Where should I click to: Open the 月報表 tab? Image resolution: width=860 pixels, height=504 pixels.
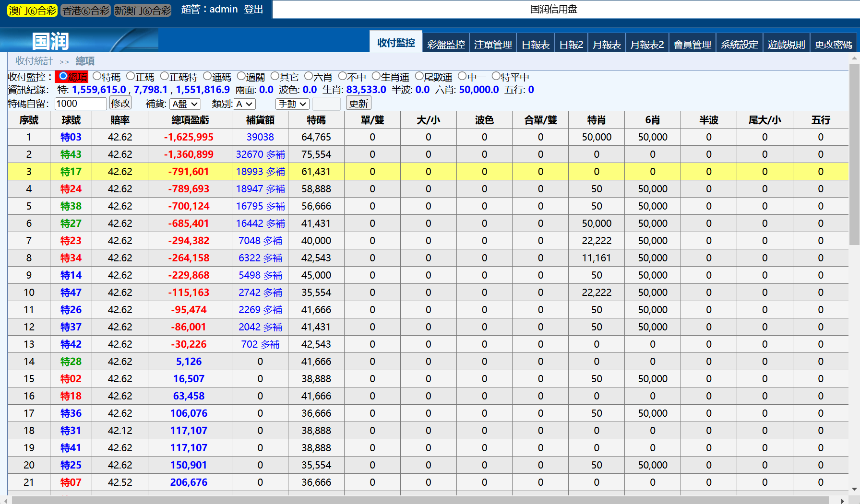[x=606, y=44]
